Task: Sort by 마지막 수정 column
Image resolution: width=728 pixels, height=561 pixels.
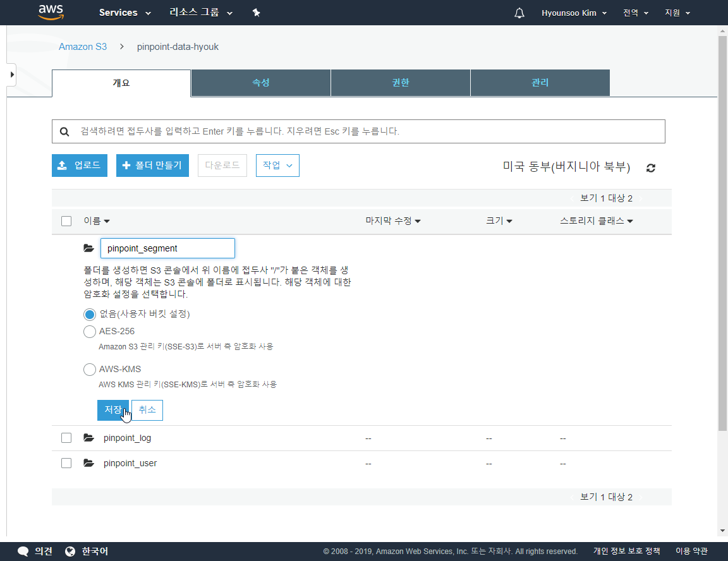Action: point(393,221)
